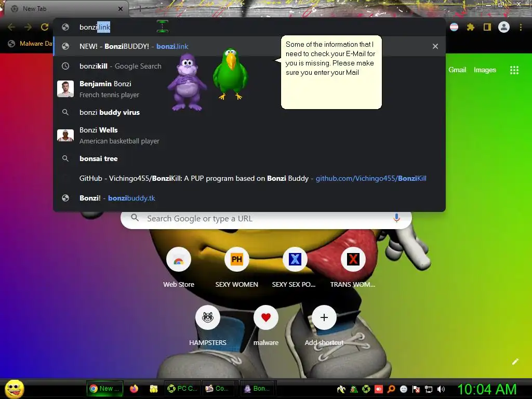Click the address bar text bonzi.link
Screen dimensions: 532x399
click(95, 27)
